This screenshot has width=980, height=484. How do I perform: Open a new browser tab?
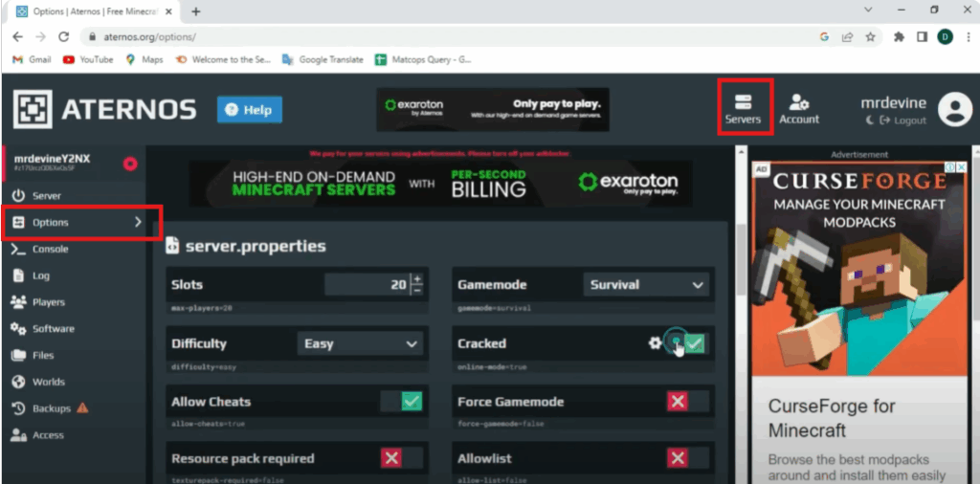(x=195, y=11)
